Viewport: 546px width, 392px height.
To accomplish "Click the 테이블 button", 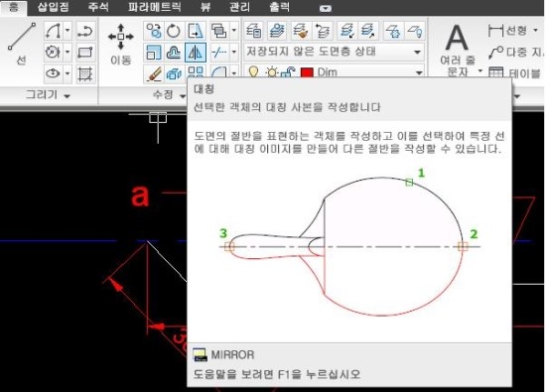I will pyautogui.click(x=514, y=73).
